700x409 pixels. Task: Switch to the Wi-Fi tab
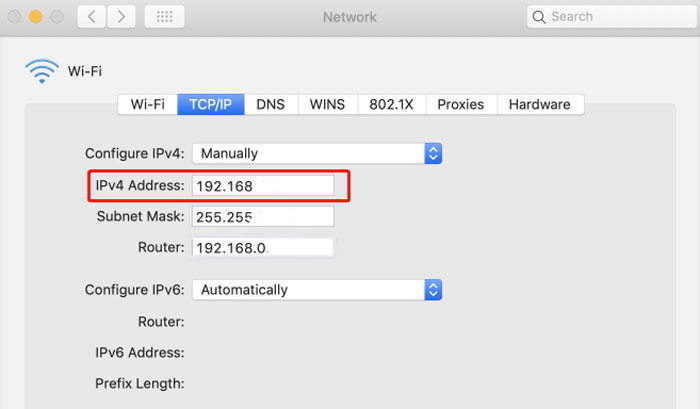(x=147, y=104)
